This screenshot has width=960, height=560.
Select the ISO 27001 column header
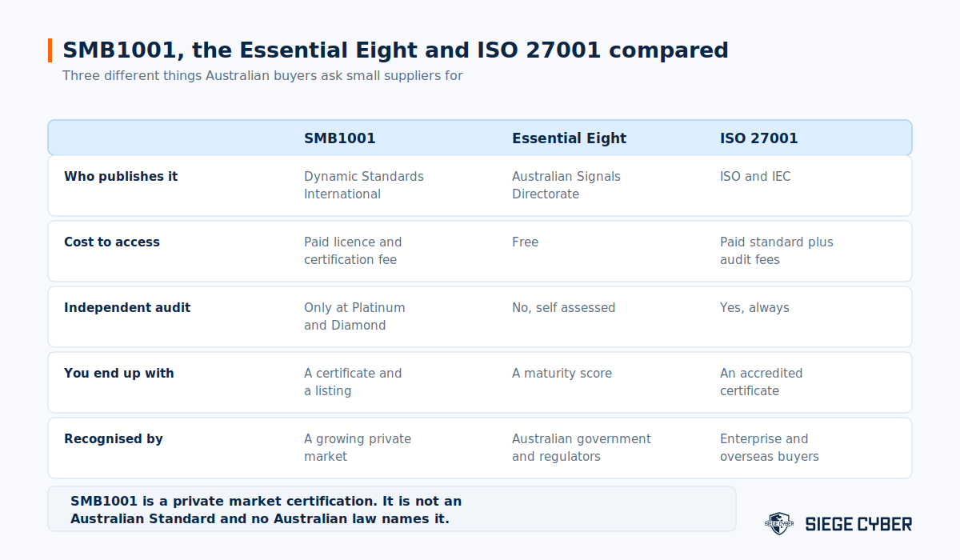click(759, 138)
